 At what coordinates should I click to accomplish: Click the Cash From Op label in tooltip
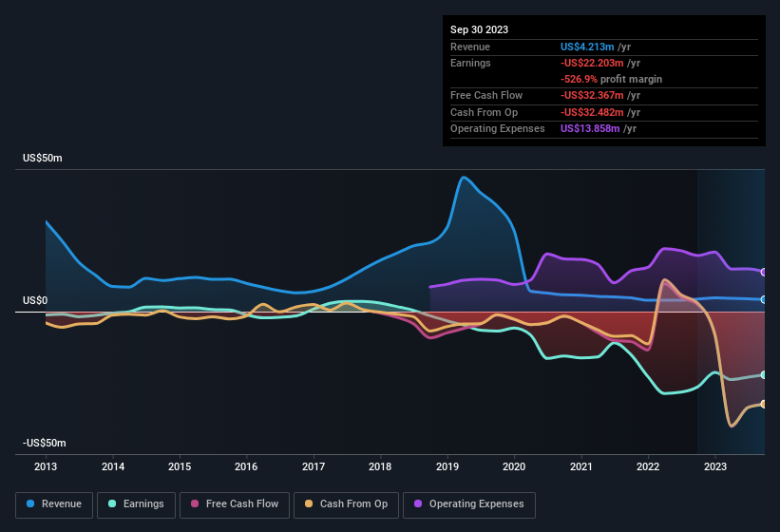(484, 112)
